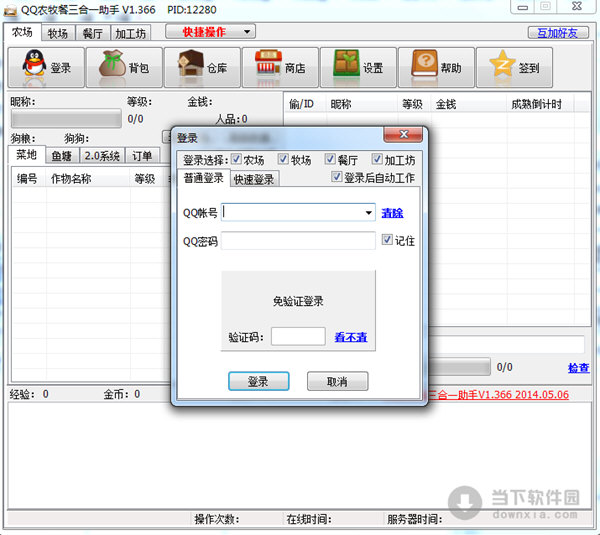The image size is (600, 535).
Task: Switch to the 加工坊 main tab
Action: [x=130, y=33]
